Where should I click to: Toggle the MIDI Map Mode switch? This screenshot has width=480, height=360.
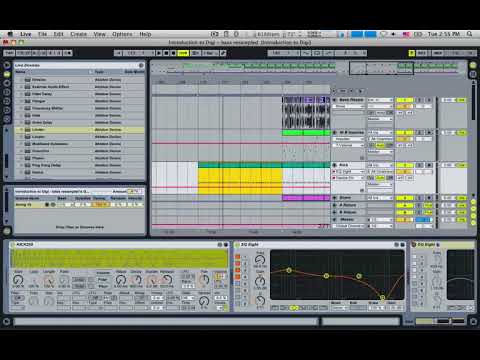coord(438,53)
